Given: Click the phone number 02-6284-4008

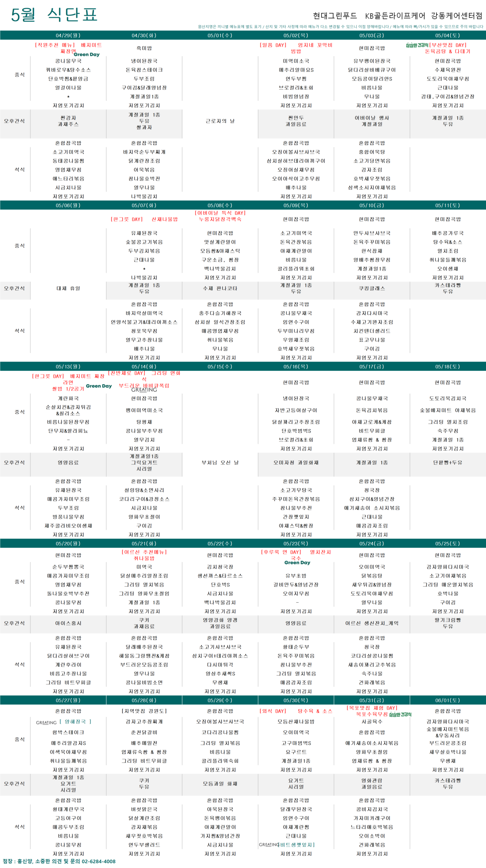Looking at the screenshot, I should (99, 861).
